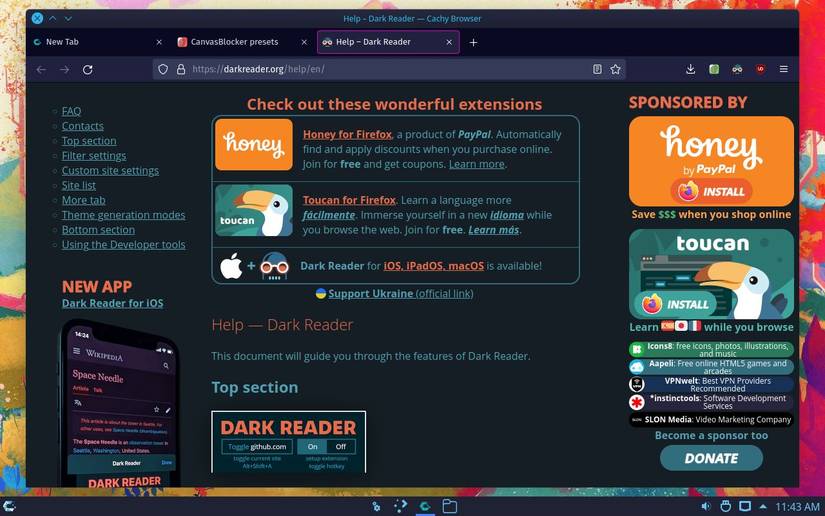Screen dimensions: 825x516
Task: Open the VPNwelt sponsor link
Action: (711, 385)
